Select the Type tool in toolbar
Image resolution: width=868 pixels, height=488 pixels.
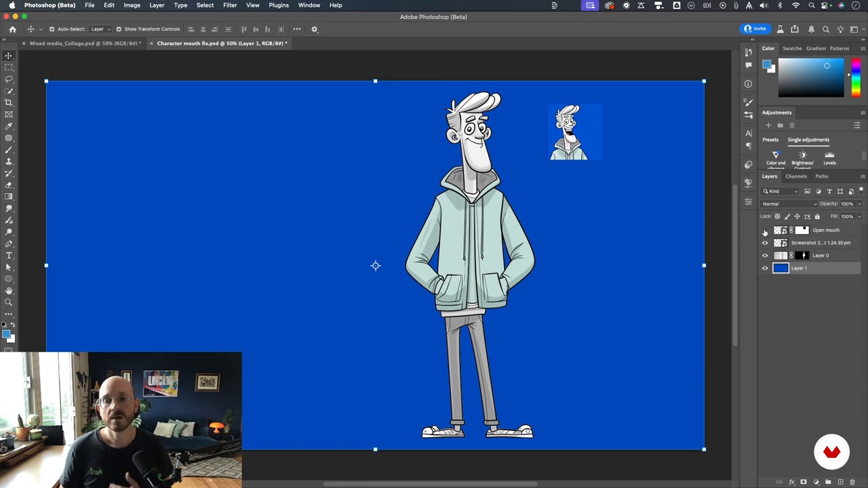[x=9, y=256]
